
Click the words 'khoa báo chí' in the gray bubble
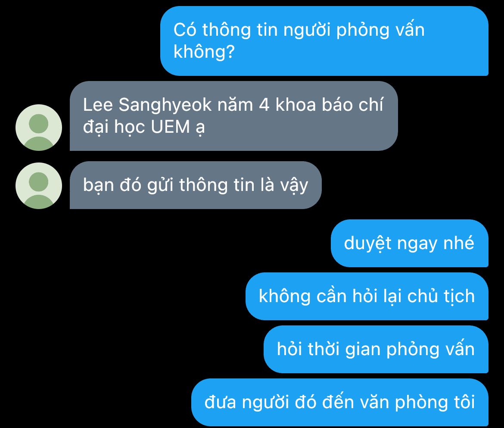tap(330, 104)
